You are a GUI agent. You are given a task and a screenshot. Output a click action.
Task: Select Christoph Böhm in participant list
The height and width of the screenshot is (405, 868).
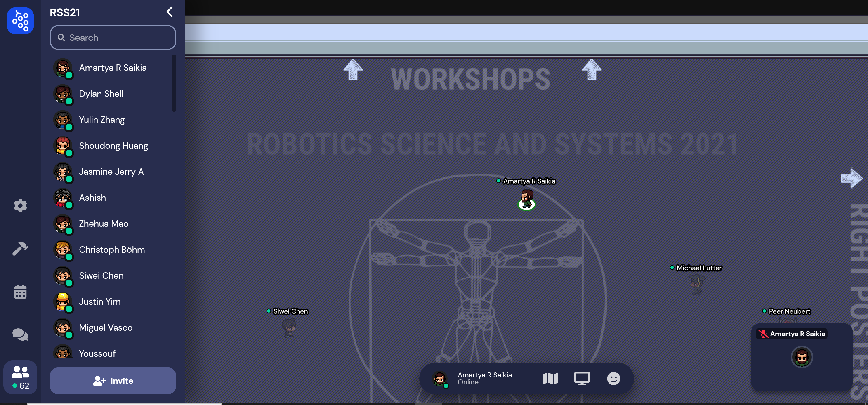click(111, 250)
